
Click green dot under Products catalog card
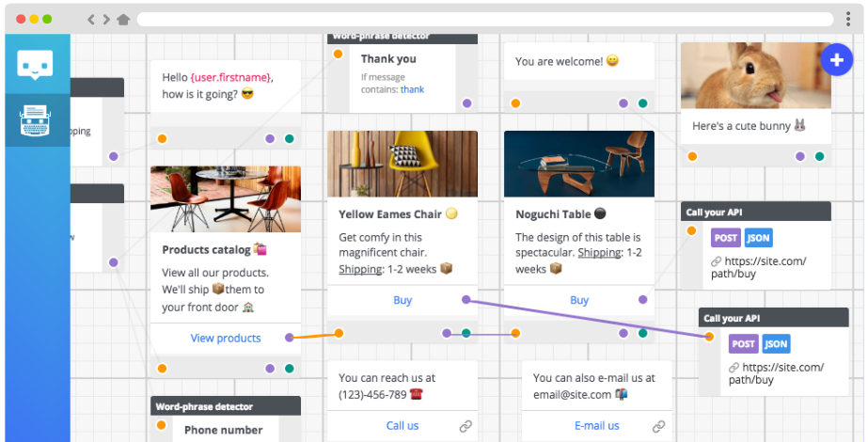point(289,369)
